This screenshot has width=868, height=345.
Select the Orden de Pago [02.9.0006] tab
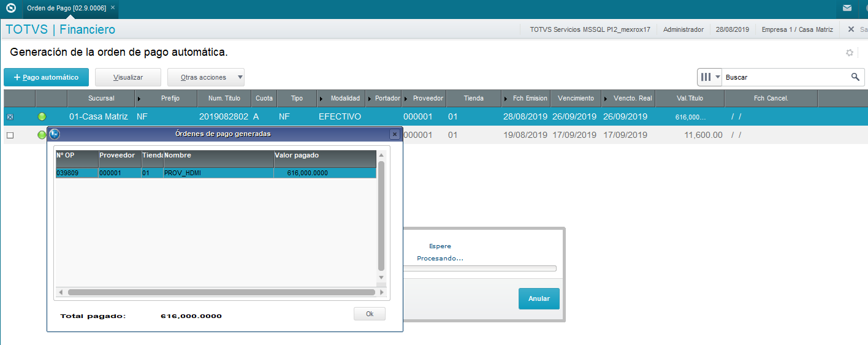(x=66, y=8)
